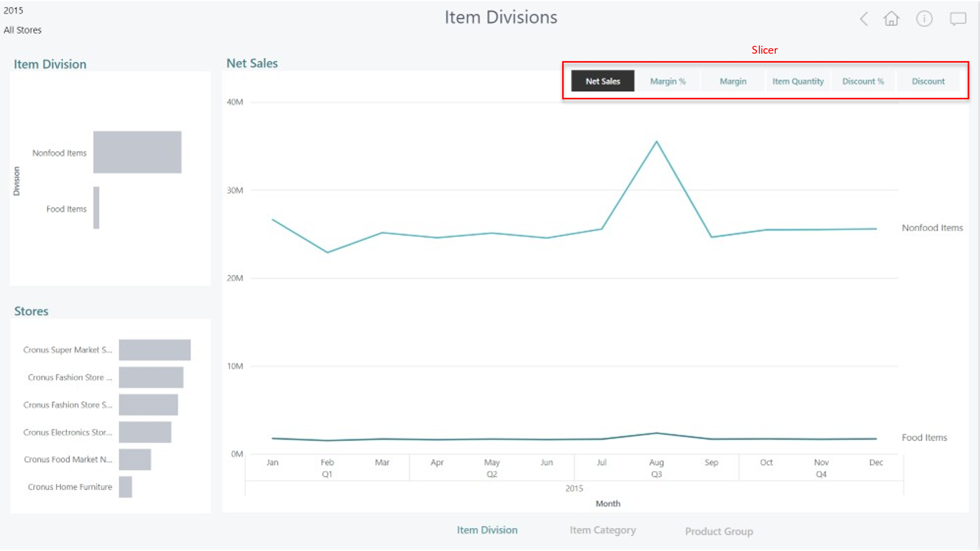Click Cronus Home Furniture bar

125,487
